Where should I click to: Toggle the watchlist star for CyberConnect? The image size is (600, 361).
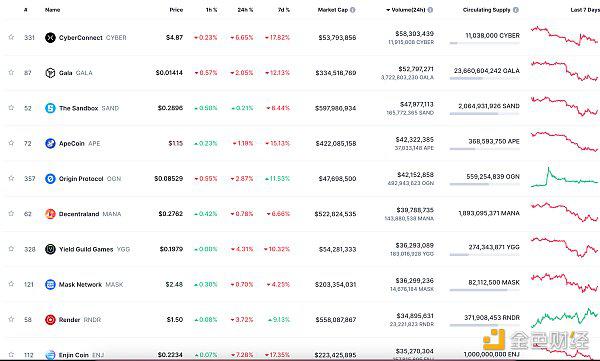[x=11, y=37]
